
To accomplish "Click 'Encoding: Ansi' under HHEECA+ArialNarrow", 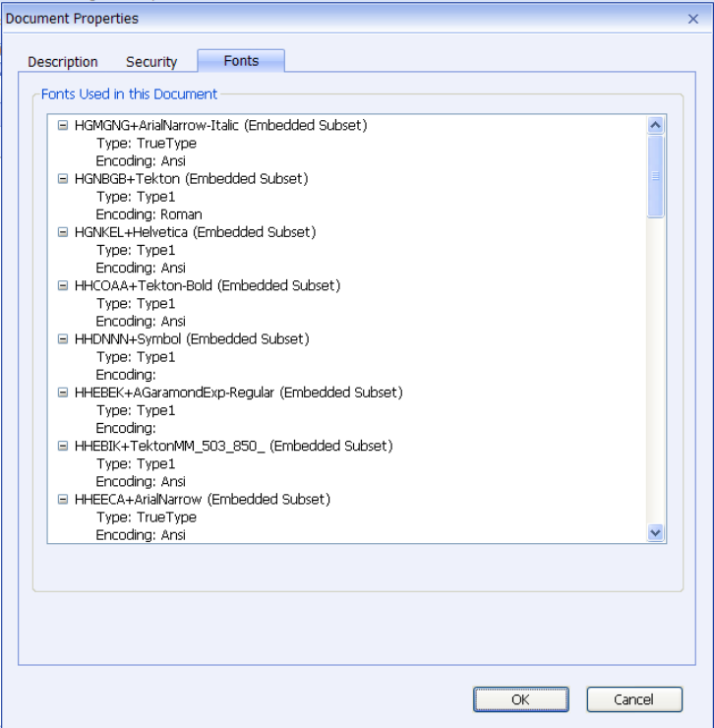I will (x=141, y=535).
